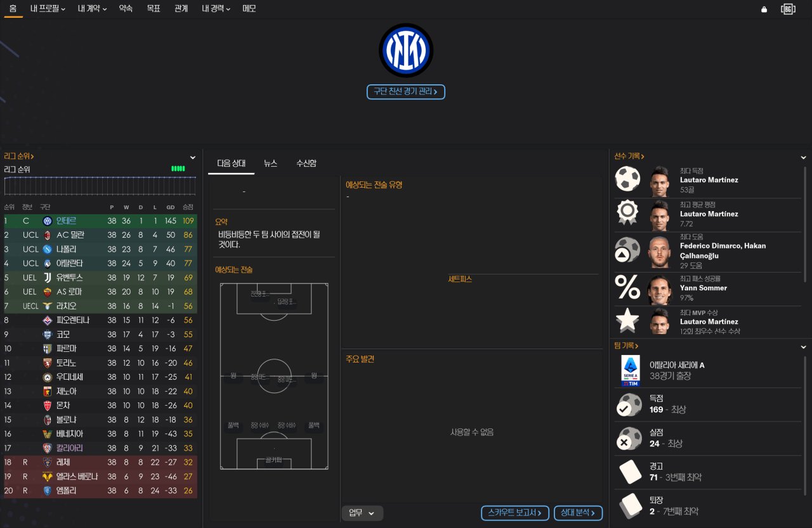Viewport: 812px width, 528px height.
Task: Click the star icon for MVP awards
Action: 627,321
